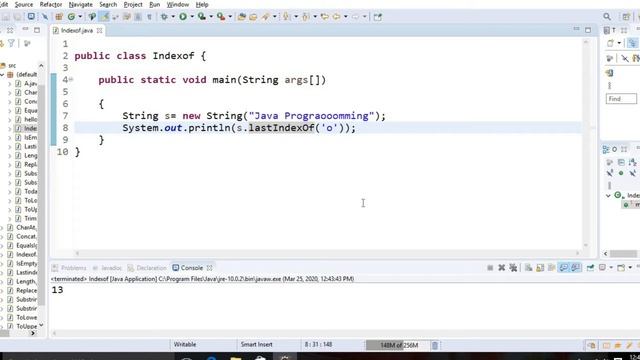Click the Search flashlight toolbar icon

pyautogui.click(x=266, y=17)
